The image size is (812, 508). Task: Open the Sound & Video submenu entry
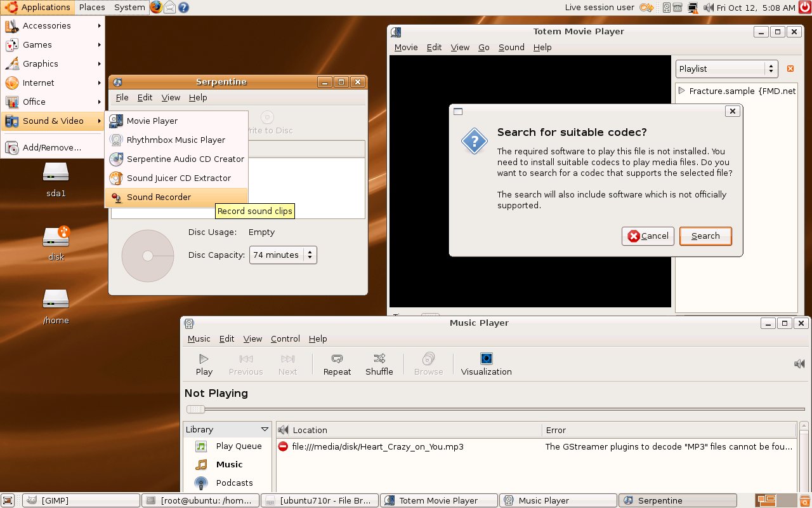[x=53, y=121]
